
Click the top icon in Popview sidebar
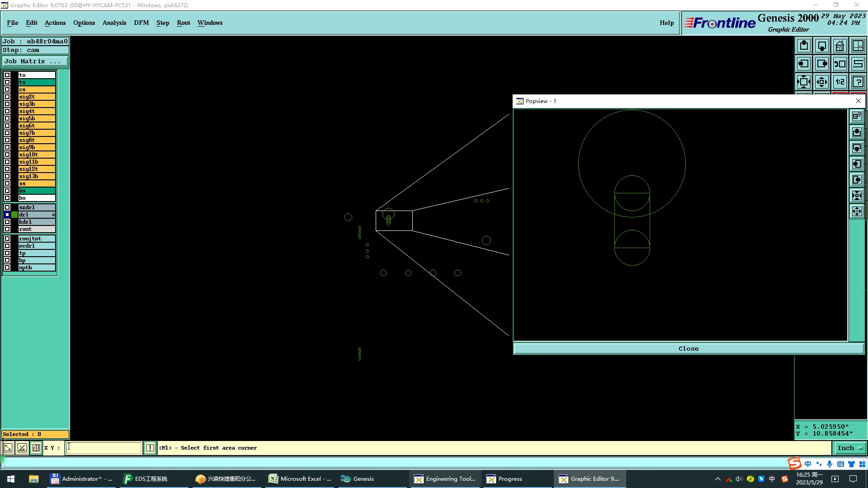coord(857,117)
